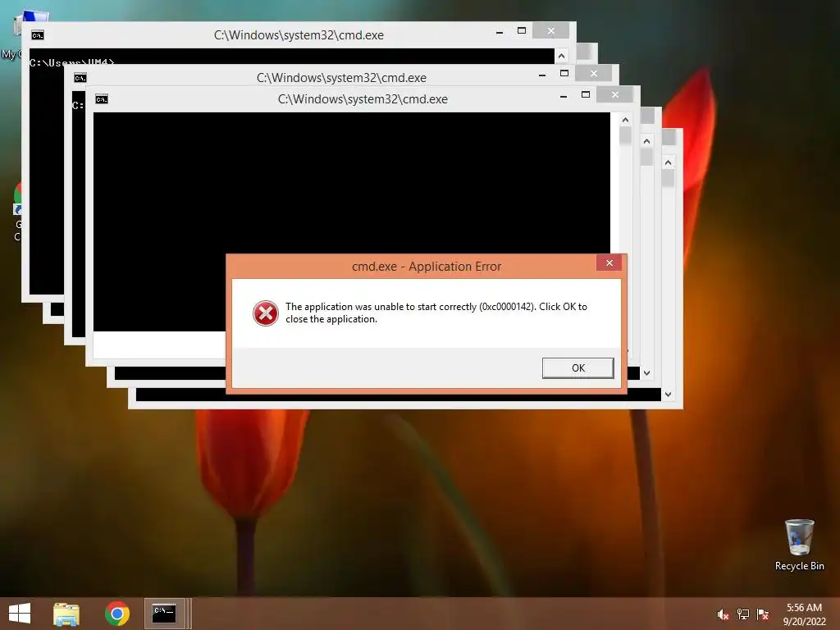Close the front cmd.exe window

[615, 95]
